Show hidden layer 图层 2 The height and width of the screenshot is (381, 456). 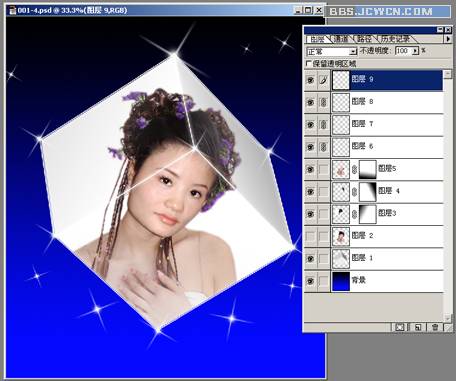pyautogui.click(x=311, y=236)
